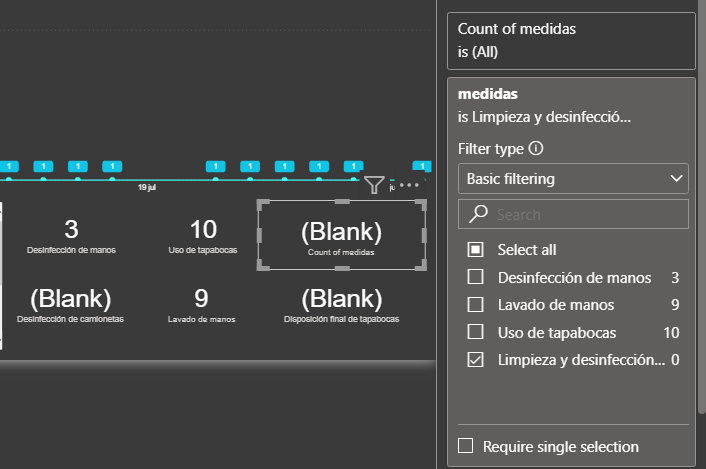
Task: Click the filter pane vertical scrollbar
Action: (701, 207)
